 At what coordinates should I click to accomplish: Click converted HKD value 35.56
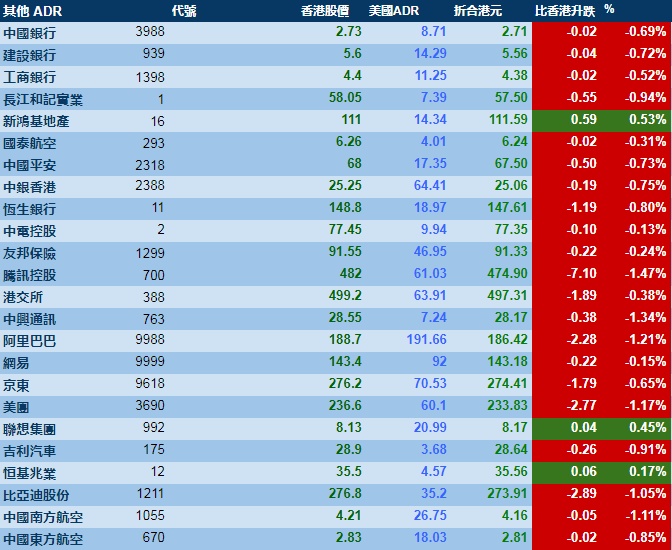click(511, 471)
